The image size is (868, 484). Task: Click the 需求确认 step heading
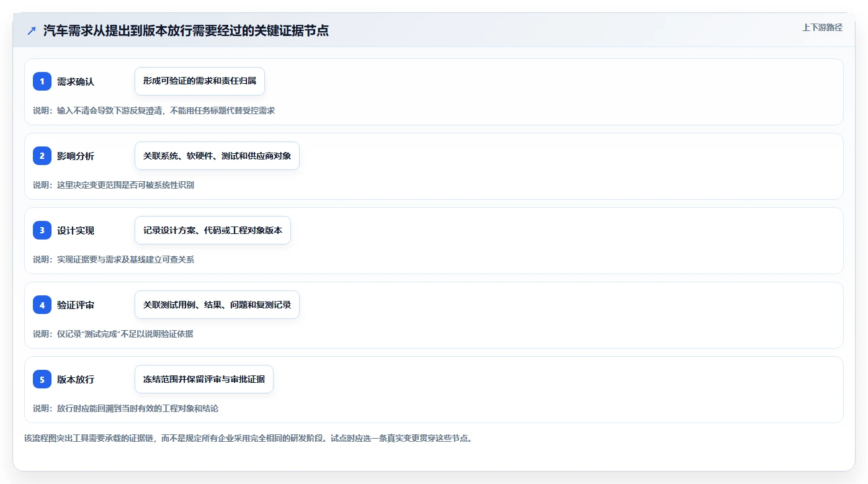tap(76, 81)
